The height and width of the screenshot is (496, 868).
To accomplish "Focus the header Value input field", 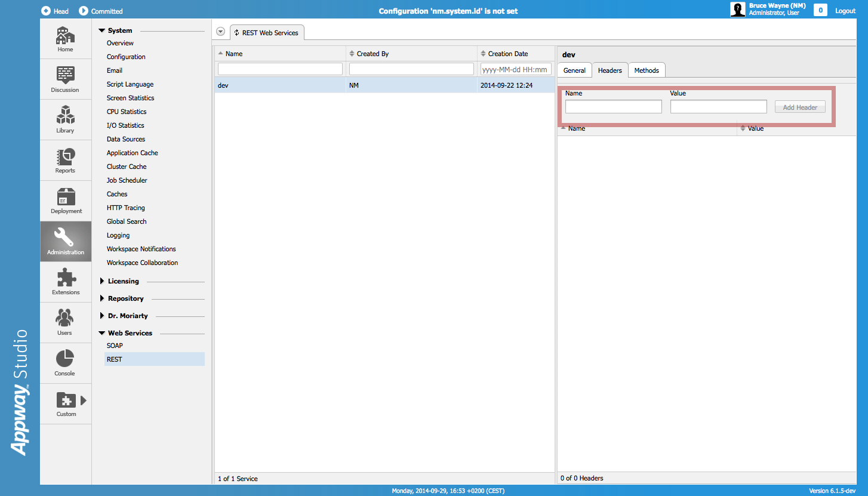I will tap(719, 107).
